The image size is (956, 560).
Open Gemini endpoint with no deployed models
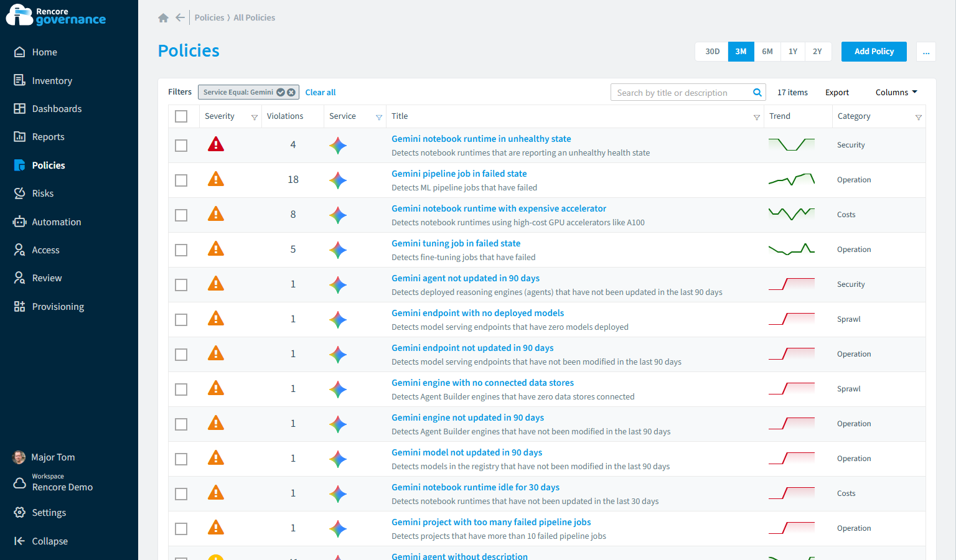point(478,313)
